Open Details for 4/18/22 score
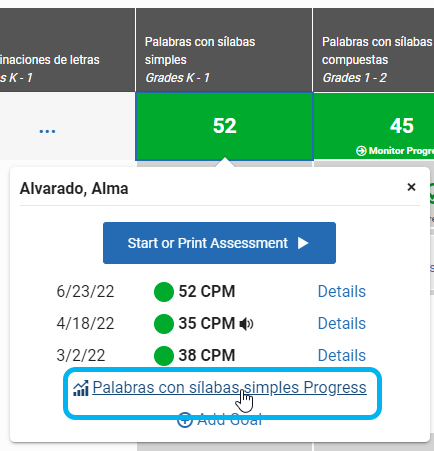Image resolution: width=434 pixels, height=451 pixels. point(342,323)
